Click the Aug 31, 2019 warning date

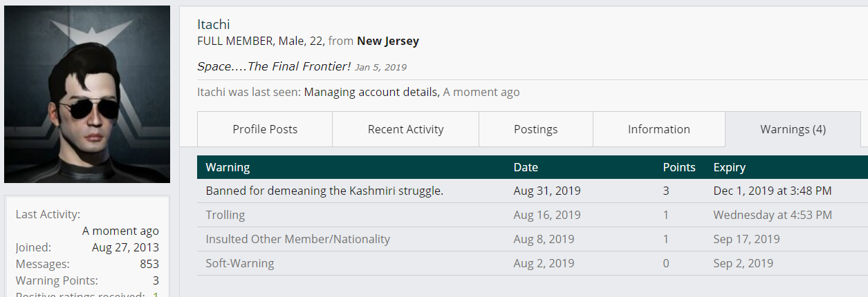click(547, 191)
